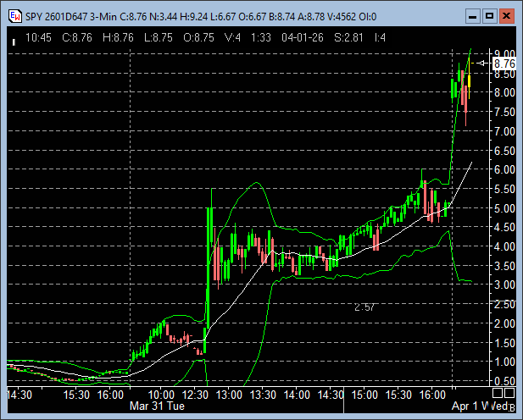Maximize the SPY chart window
Viewport: 523px width, 420px height.
coord(489,14)
